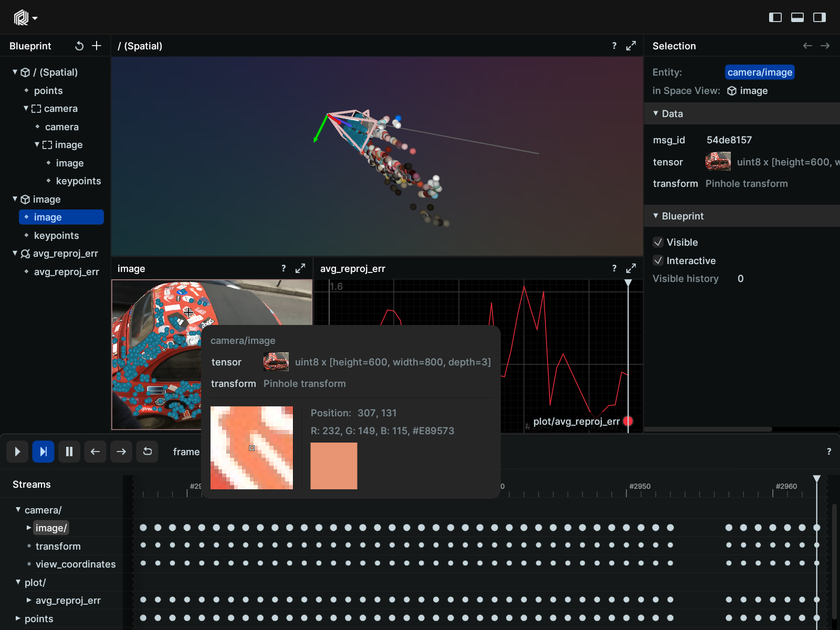Select avg_reproj_err entity in Blueprint
Image resolution: width=840 pixels, height=630 pixels.
tap(66, 271)
